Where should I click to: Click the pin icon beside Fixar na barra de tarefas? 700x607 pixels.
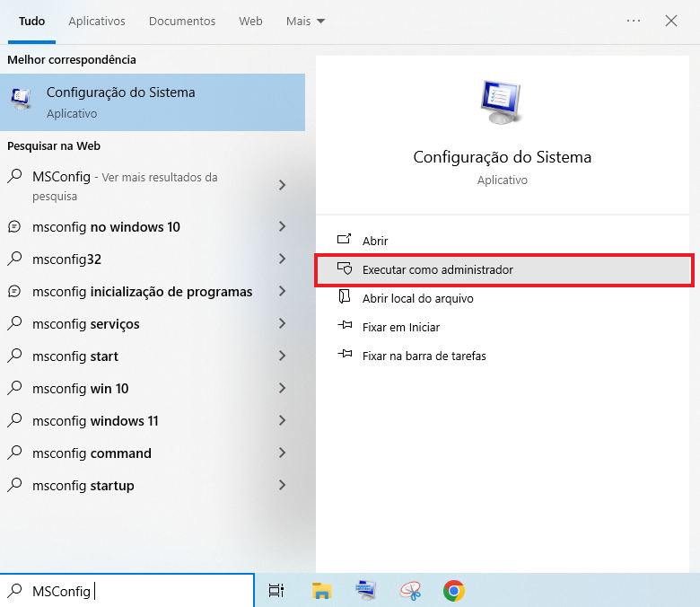tap(346, 354)
